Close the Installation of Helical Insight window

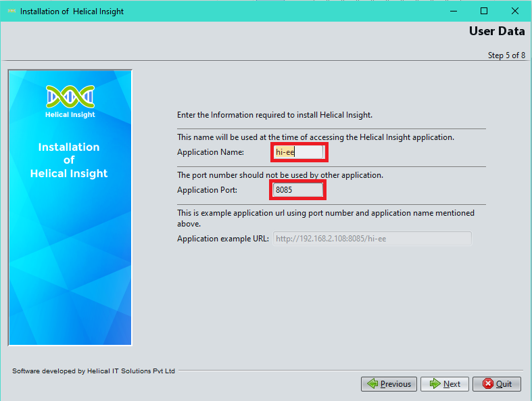point(514,11)
